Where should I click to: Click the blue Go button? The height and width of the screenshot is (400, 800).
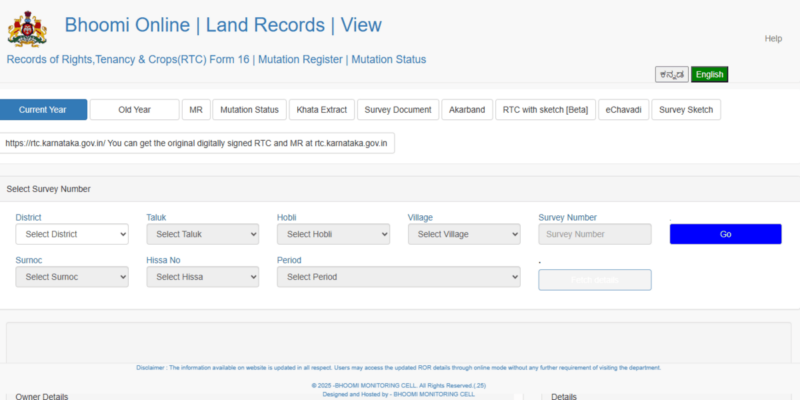pos(726,234)
